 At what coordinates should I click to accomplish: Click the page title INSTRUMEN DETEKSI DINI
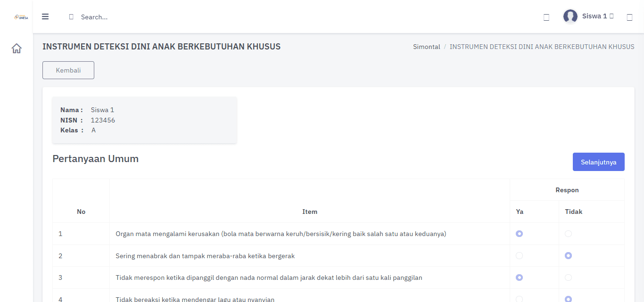161,47
